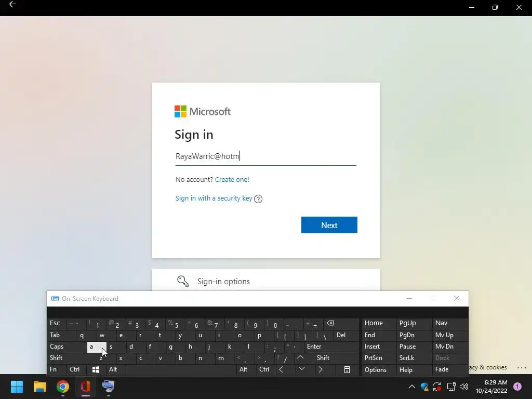Open Google Chrome from the taskbar
The width and height of the screenshot is (532, 399).
[63, 387]
